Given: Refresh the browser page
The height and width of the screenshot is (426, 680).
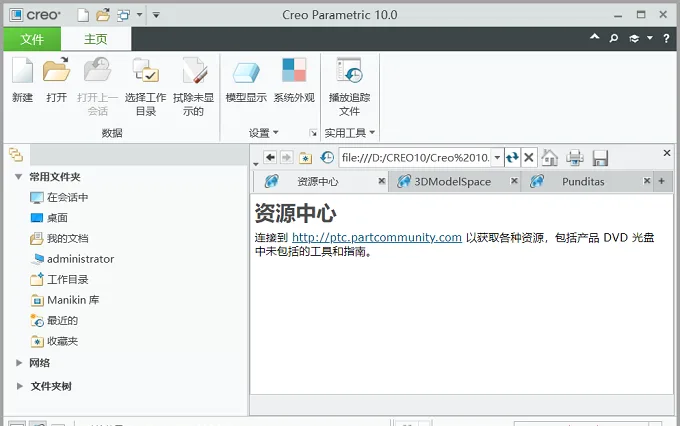Looking at the screenshot, I should coord(512,157).
